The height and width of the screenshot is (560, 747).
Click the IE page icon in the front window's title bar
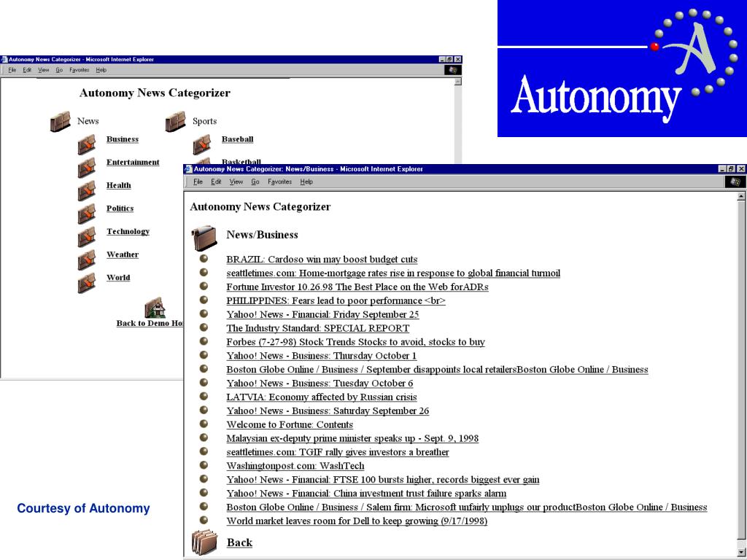click(x=188, y=169)
